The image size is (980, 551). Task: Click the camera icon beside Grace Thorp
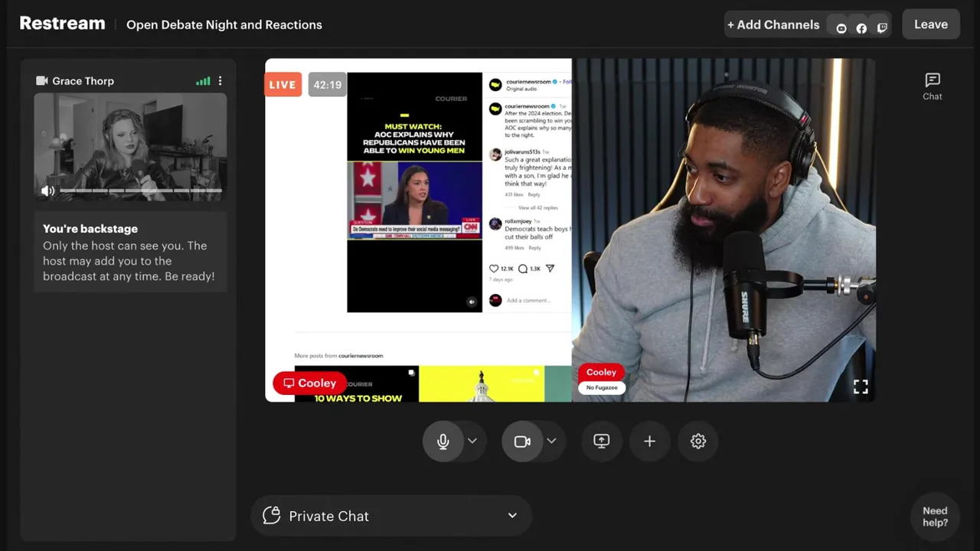(x=42, y=80)
